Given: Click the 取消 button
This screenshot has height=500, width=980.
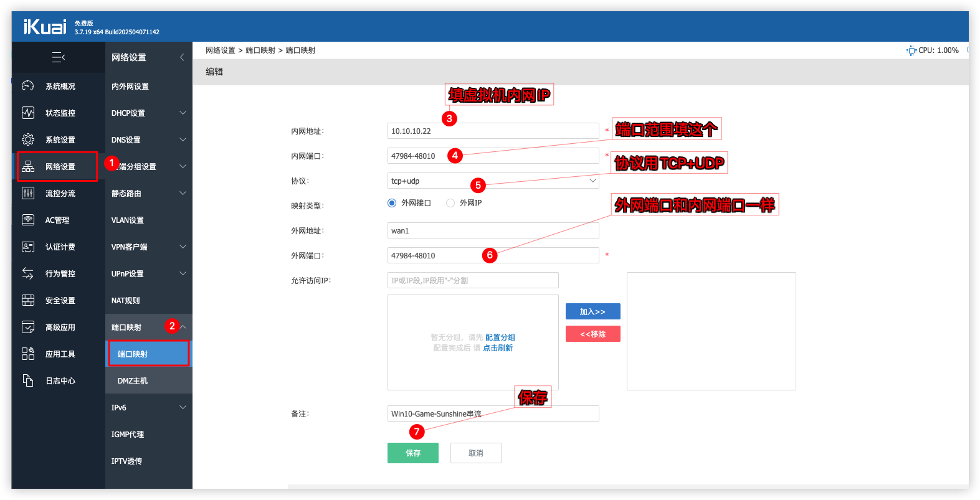Looking at the screenshot, I should point(476,453).
